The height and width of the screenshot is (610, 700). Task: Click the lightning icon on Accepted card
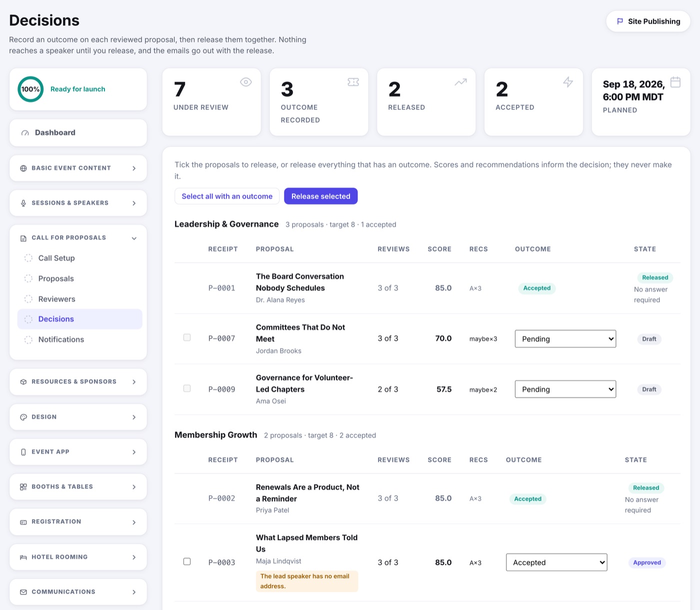[x=568, y=82]
